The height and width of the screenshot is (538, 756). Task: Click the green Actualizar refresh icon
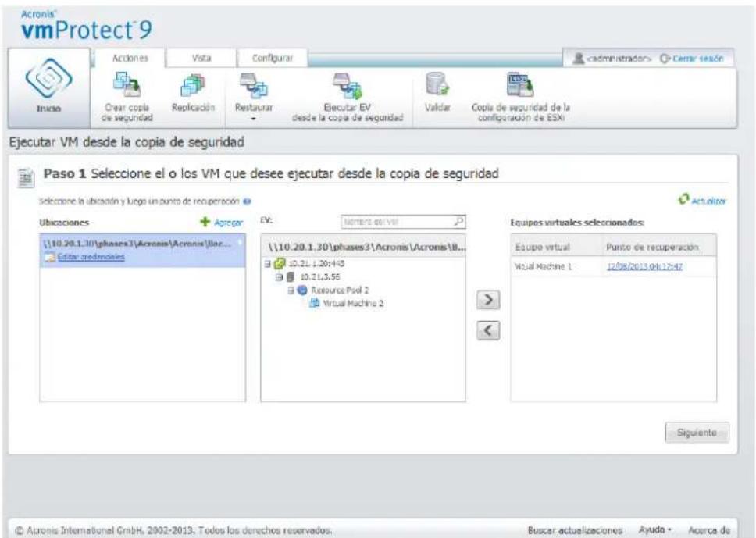click(683, 199)
